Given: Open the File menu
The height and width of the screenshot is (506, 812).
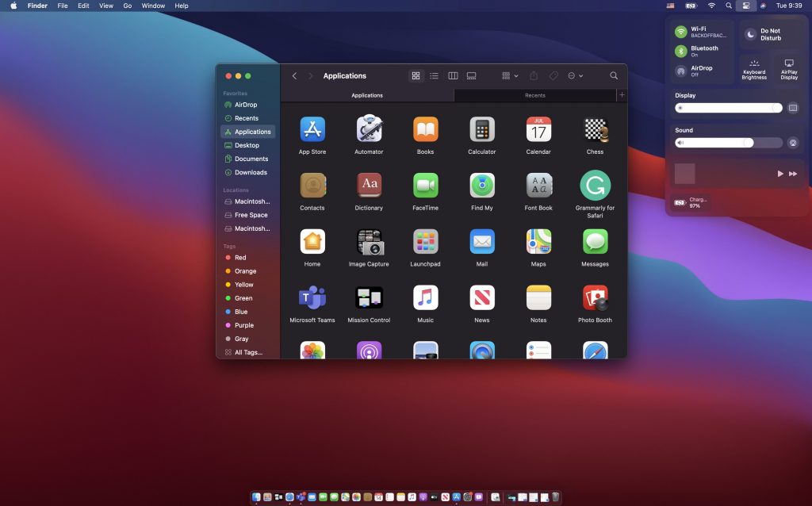Looking at the screenshot, I should click(x=63, y=6).
